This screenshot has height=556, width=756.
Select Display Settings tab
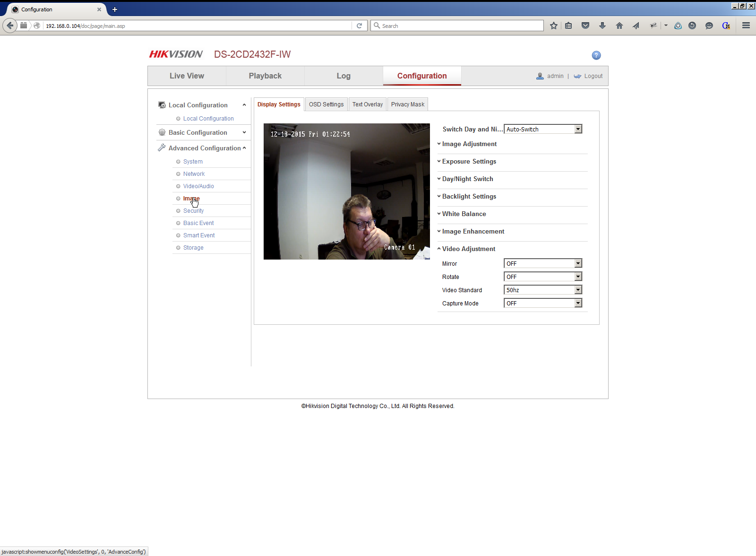tap(279, 104)
